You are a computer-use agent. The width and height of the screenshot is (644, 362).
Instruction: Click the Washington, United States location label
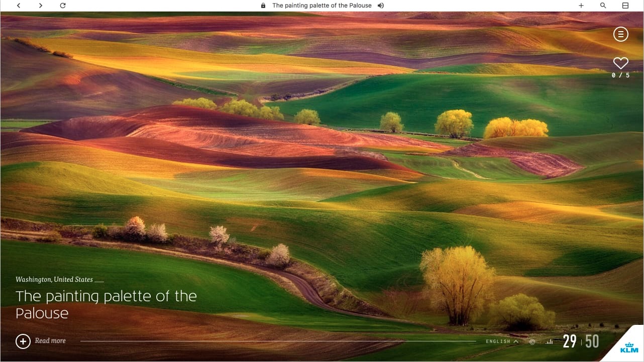pyautogui.click(x=54, y=280)
